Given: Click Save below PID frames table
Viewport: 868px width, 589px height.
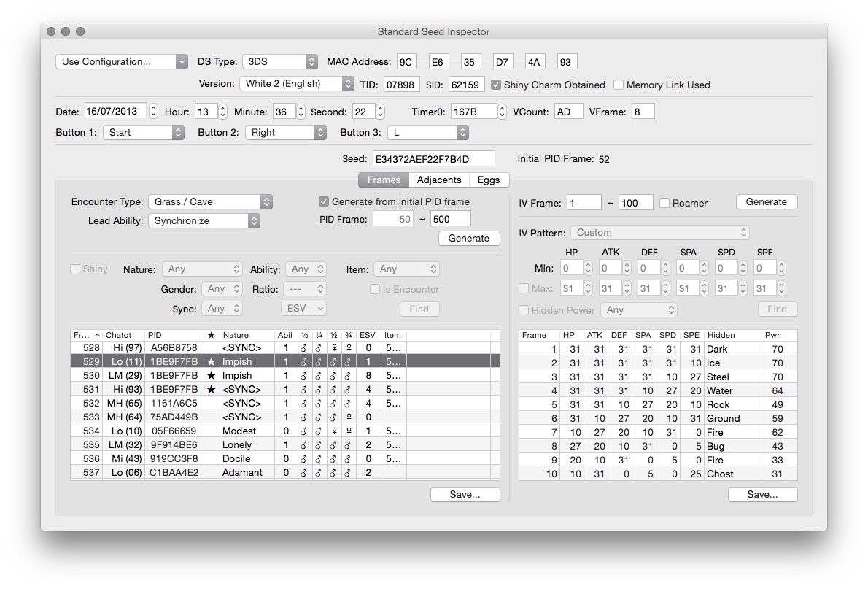Looking at the screenshot, I should click(x=465, y=494).
